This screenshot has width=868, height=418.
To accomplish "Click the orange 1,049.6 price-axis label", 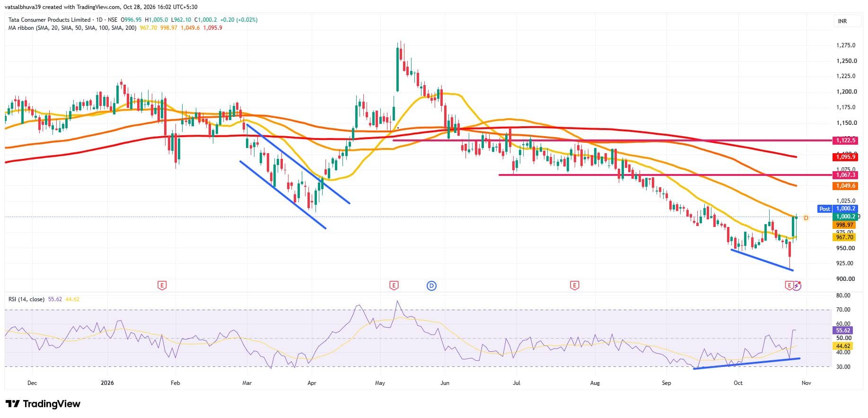I will click(846, 186).
